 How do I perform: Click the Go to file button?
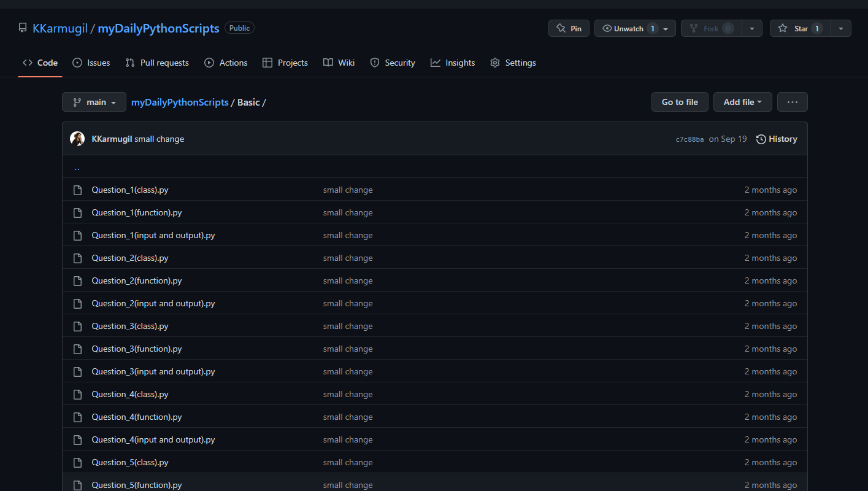click(680, 102)
